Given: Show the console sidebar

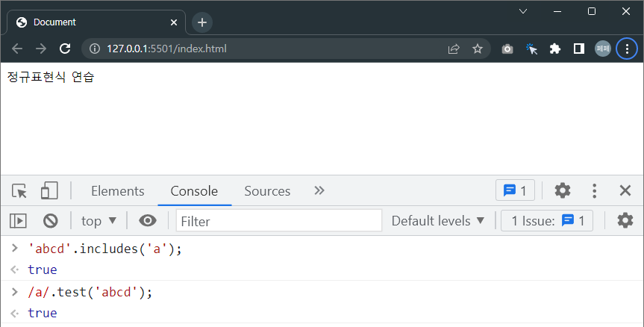Looking at the screenshot, I should tap(18, 221).
